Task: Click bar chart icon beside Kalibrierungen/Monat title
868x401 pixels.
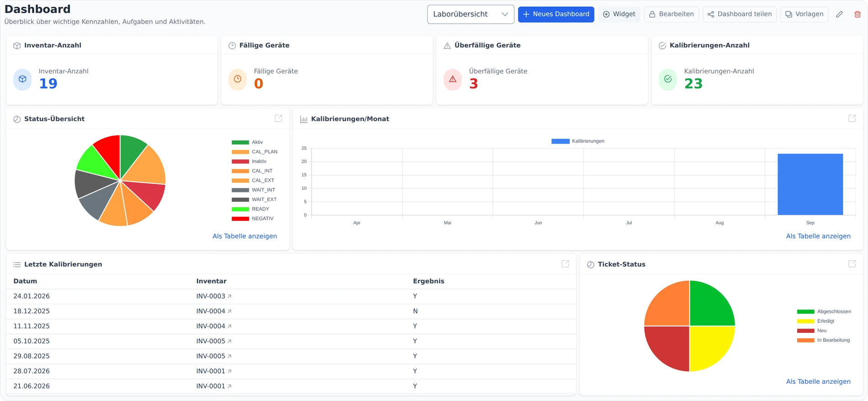Action: tap(304, 119)
